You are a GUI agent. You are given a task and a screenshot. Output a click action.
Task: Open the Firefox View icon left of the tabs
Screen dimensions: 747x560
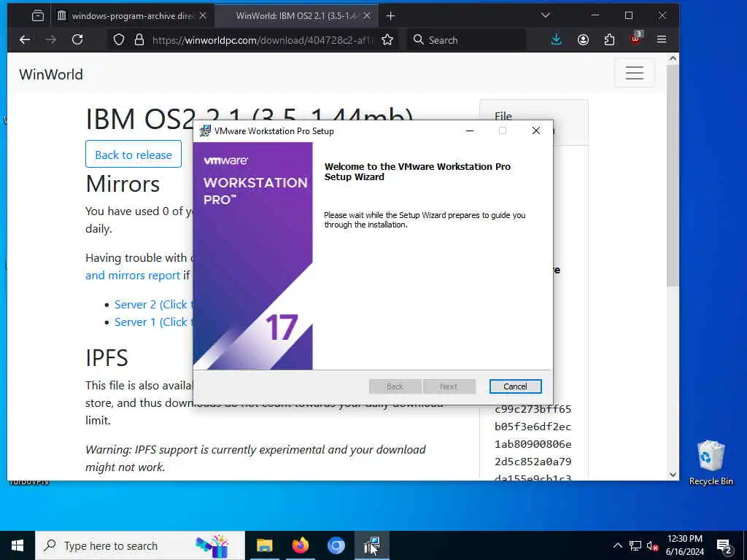pyautogui.click(x=38, y=16)
